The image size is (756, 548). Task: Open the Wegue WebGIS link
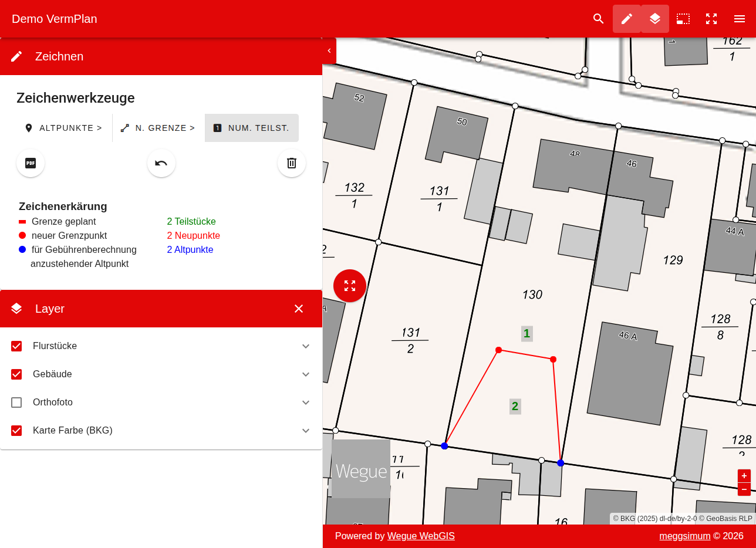point(421,536)
